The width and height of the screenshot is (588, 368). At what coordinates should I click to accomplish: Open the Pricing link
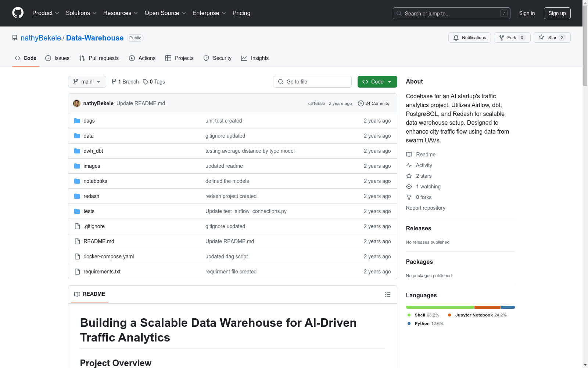click(x=241, y=13)
